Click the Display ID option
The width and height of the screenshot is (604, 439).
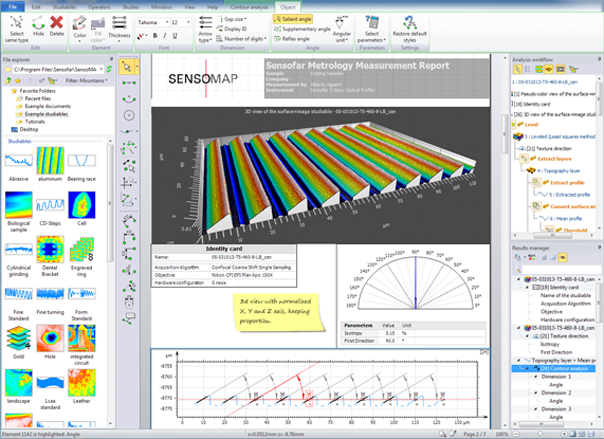[232, 29]
